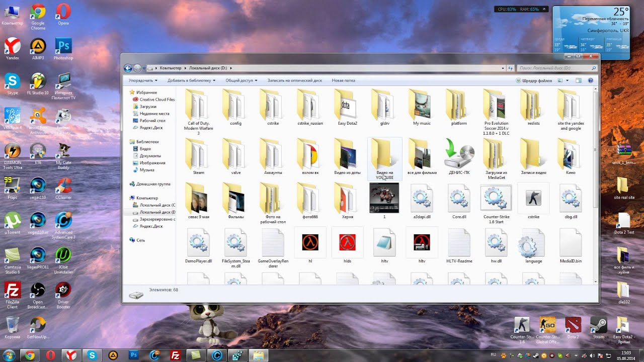Click the refresh button beside address bar
This screenshot has width=644, height=362.
coord(511,68)
